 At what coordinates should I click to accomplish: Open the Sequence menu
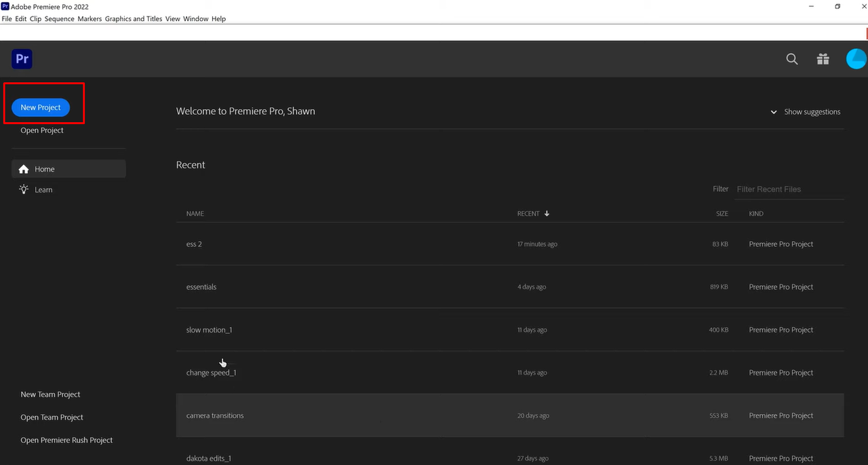pyautogui.click(x=59, y=19)
